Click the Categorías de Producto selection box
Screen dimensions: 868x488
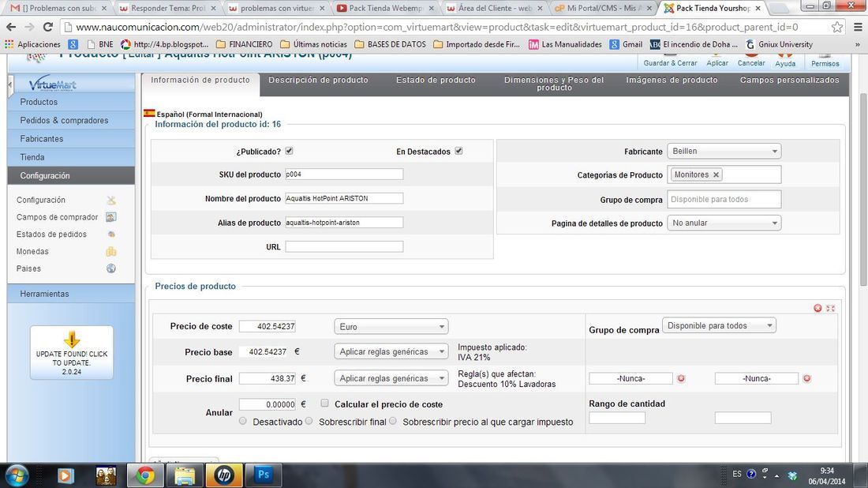724,175
